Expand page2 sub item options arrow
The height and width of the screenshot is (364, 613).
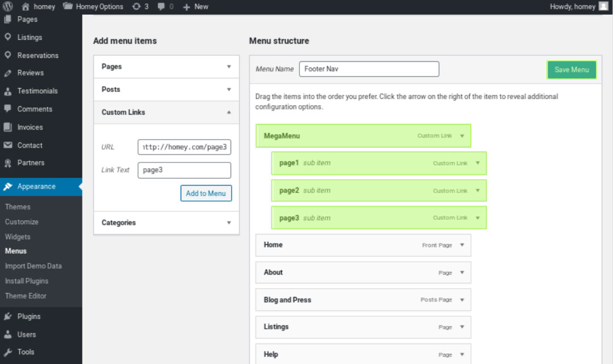[478, 190]
